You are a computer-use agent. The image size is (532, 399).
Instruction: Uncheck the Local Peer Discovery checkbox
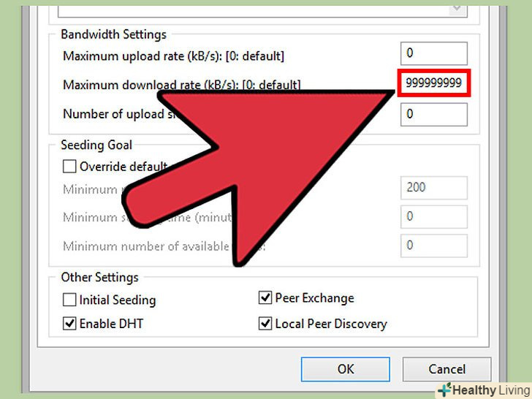pyautogui.click(x=265, y=323)
